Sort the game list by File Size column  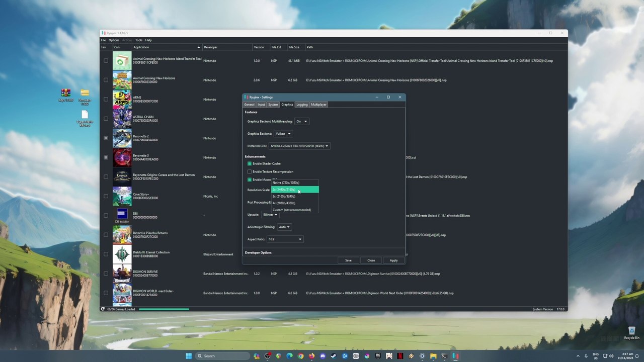pos(296,47)
